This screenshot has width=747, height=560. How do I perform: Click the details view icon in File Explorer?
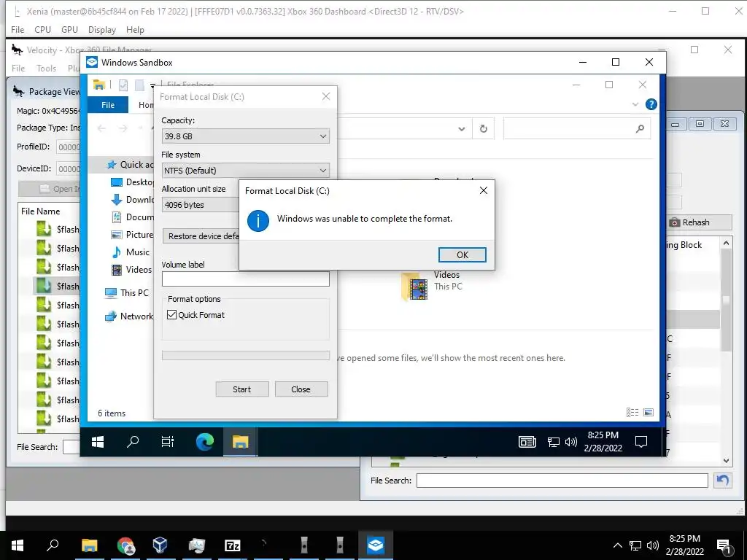pos(632,413)
